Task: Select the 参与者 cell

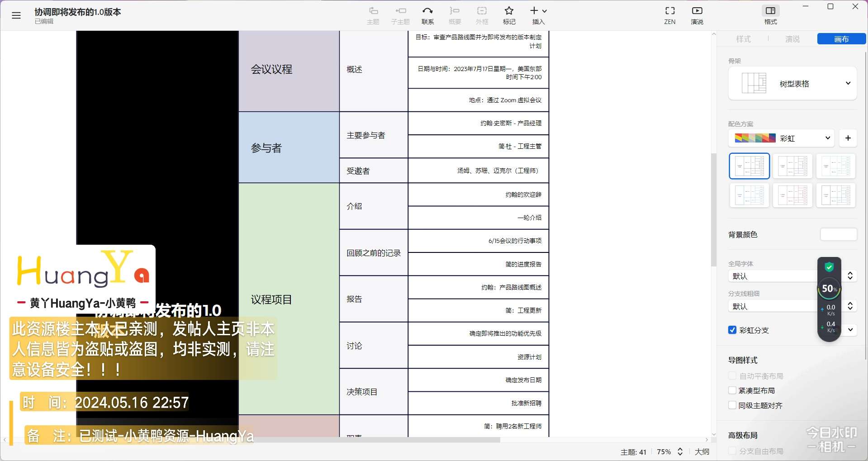Action: 289,147
